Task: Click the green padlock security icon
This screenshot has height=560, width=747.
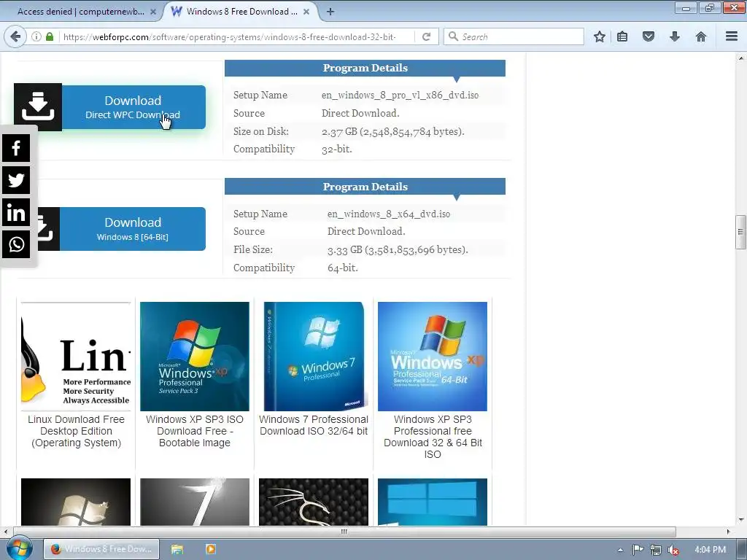Action: pyautogui.click(x=50, y=36)
